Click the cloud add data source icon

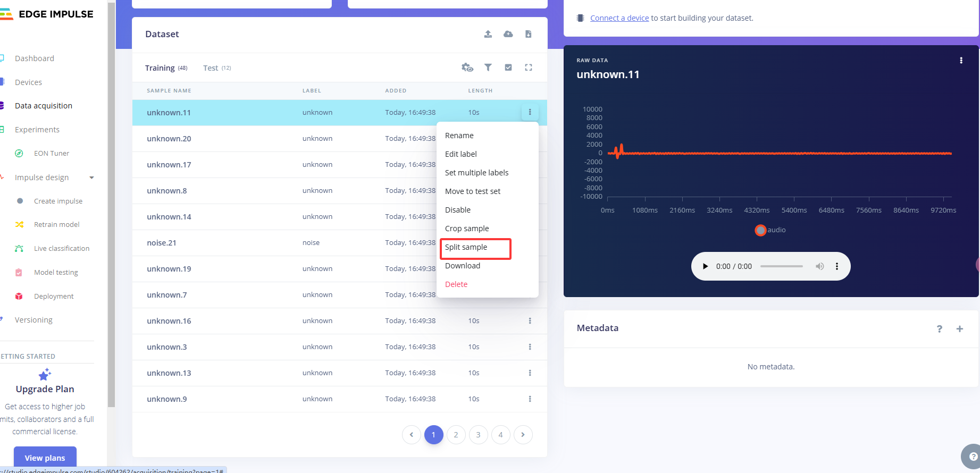(508, 34)
